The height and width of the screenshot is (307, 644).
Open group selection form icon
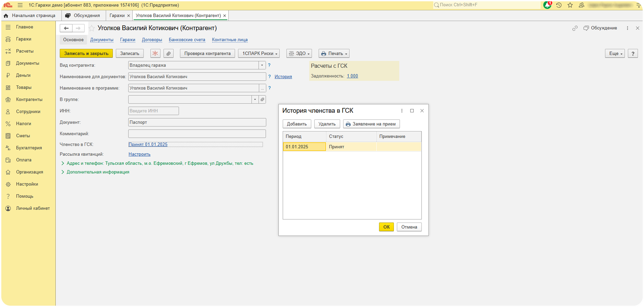[x=262, y=100]
